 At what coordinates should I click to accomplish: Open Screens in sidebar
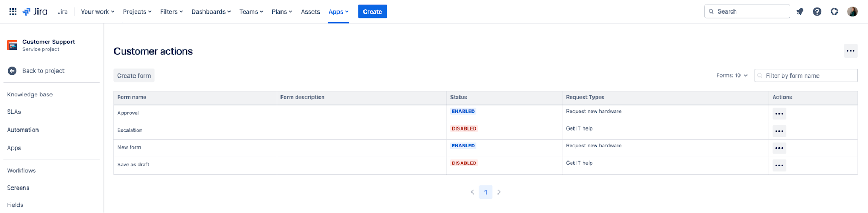[18, 188]
